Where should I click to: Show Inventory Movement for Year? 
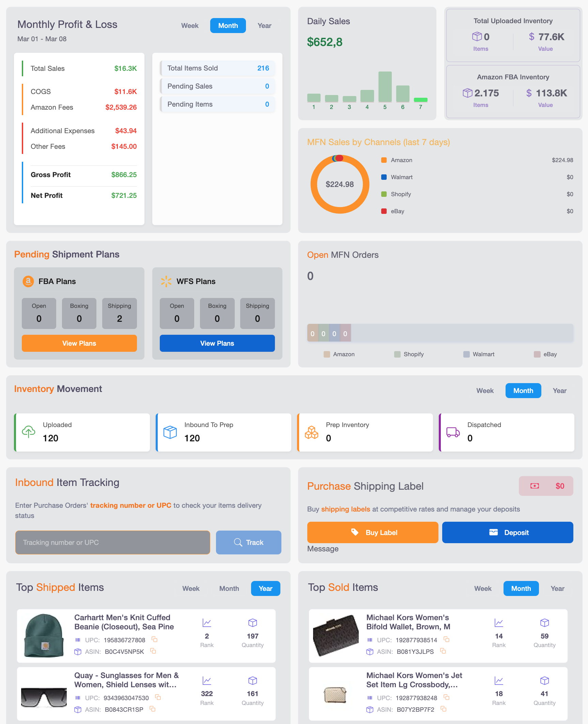tap(559, 391)
